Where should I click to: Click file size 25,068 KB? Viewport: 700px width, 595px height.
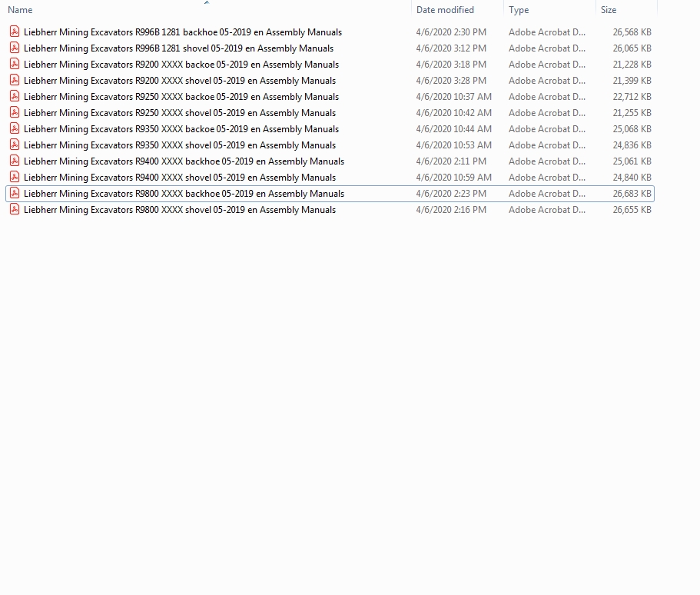[x=632, y=128]
